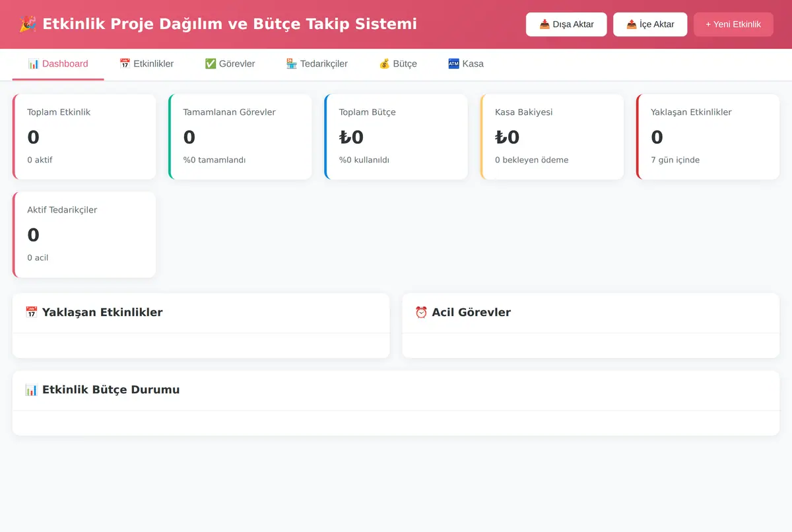Create a new event with Yeni Etkinlik
This screenshot has height=532, width=792.
[x=733, y=24]
